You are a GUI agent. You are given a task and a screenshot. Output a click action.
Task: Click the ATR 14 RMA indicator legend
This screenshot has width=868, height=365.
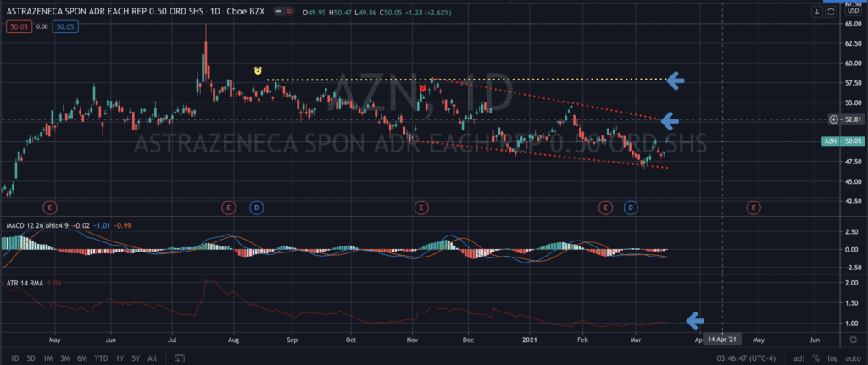[25, 283]
